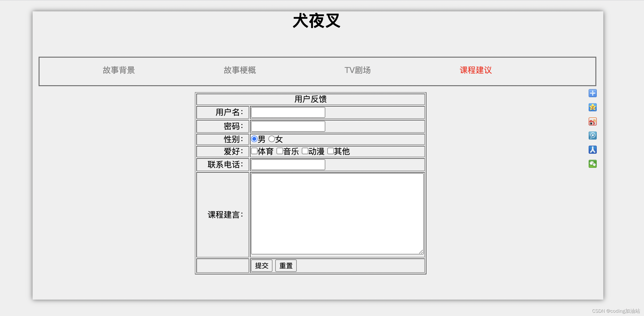Open the 故事背景 navigation item
Image resolution: width=644 pixels, height=316 pixels.
pos(119,70)
